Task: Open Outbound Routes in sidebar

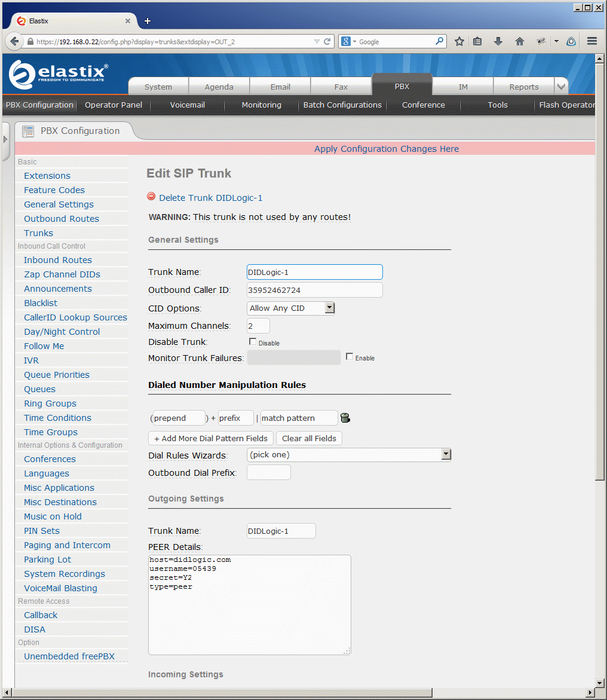Action: [x=62, y=219]
